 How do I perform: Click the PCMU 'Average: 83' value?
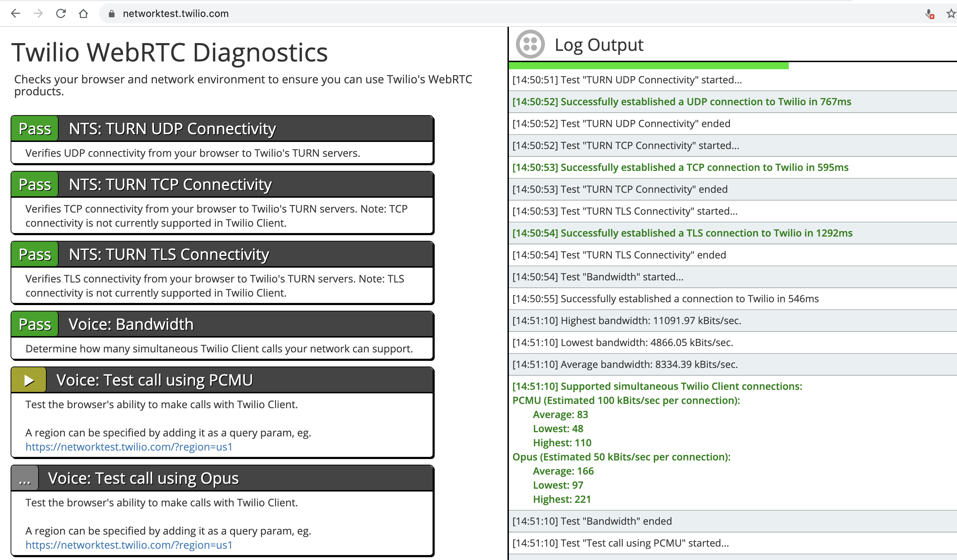tap(560, 414)
